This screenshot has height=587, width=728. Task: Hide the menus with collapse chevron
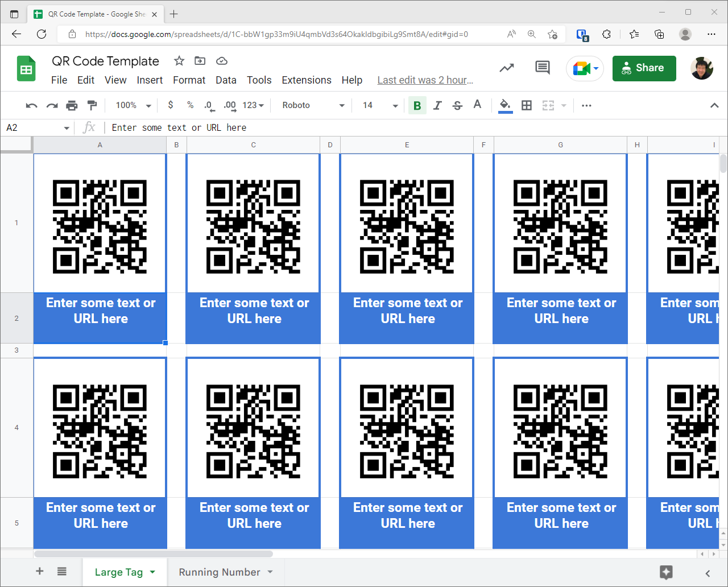click(714, 105)
